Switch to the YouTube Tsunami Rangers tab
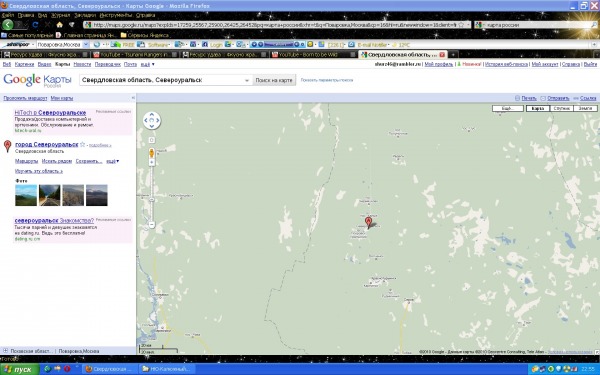The width and height of the screenshot is (600, 375). (x=135, y=55)
